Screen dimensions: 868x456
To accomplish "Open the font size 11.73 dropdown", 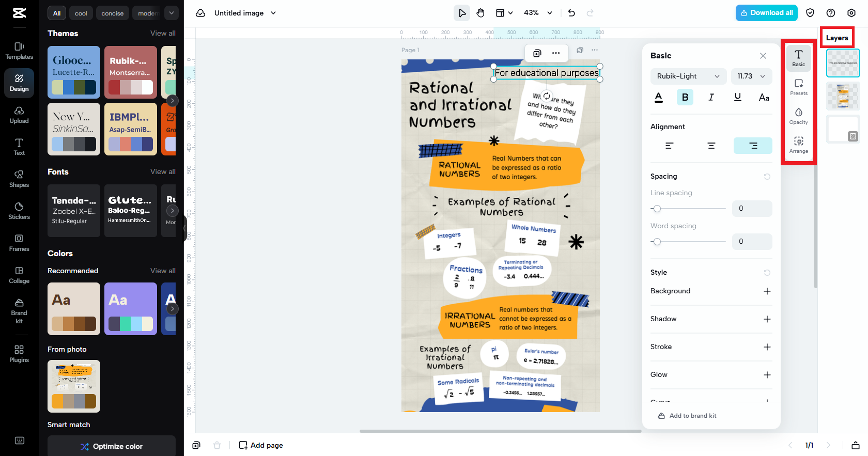I will [x=751, y=76].
